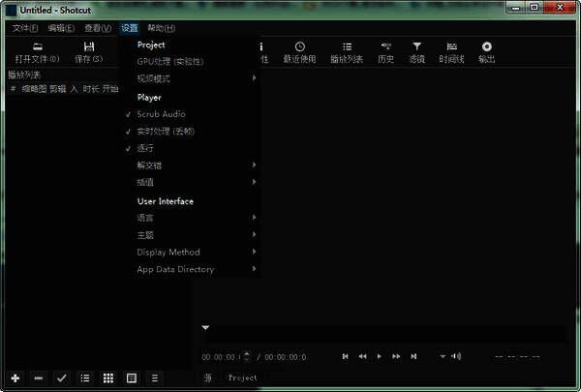This screenshot has width=581, height=392.
Task: Switch playlist to grid tiles view
Action: tap(108, 377)
